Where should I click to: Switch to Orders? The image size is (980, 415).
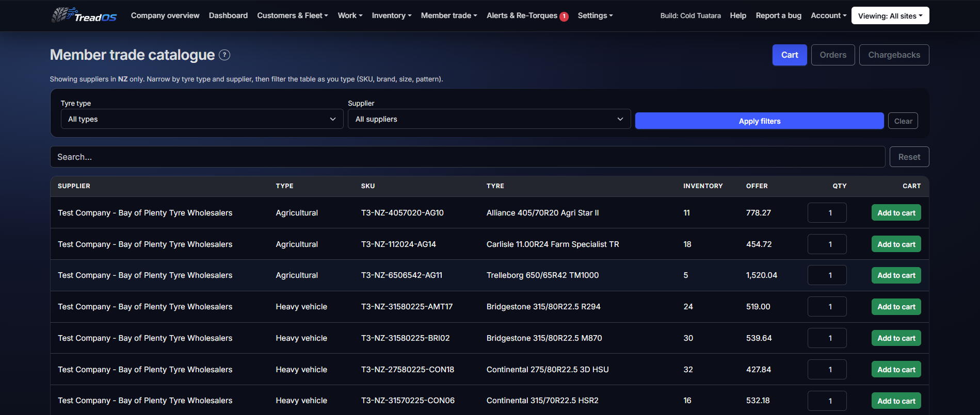coord(833,55)
